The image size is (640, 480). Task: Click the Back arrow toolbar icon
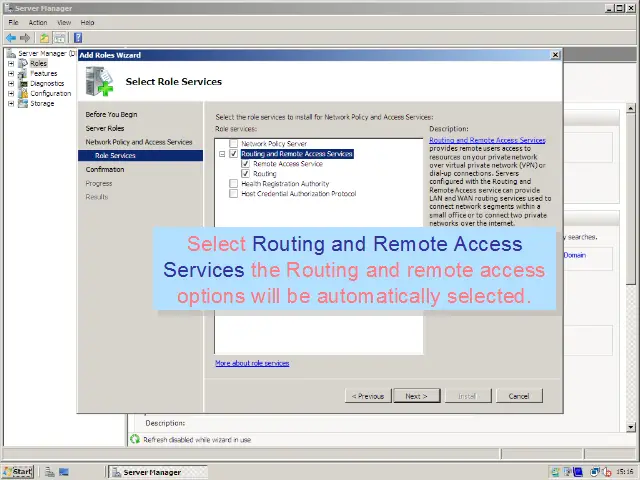point(11,38)
